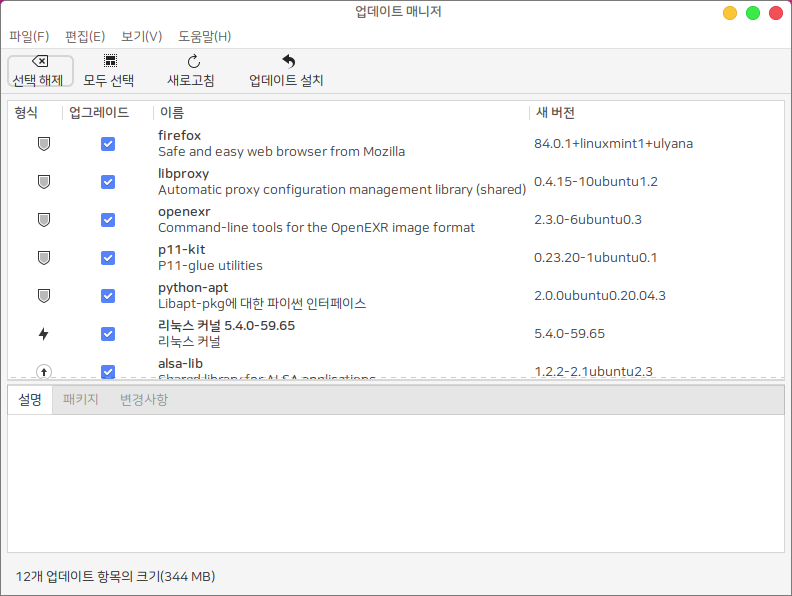Image resolution: width=792 pixels, height=596 pixels.
Task: Expand the 보기(V) menu
Action: click(141, 37)
